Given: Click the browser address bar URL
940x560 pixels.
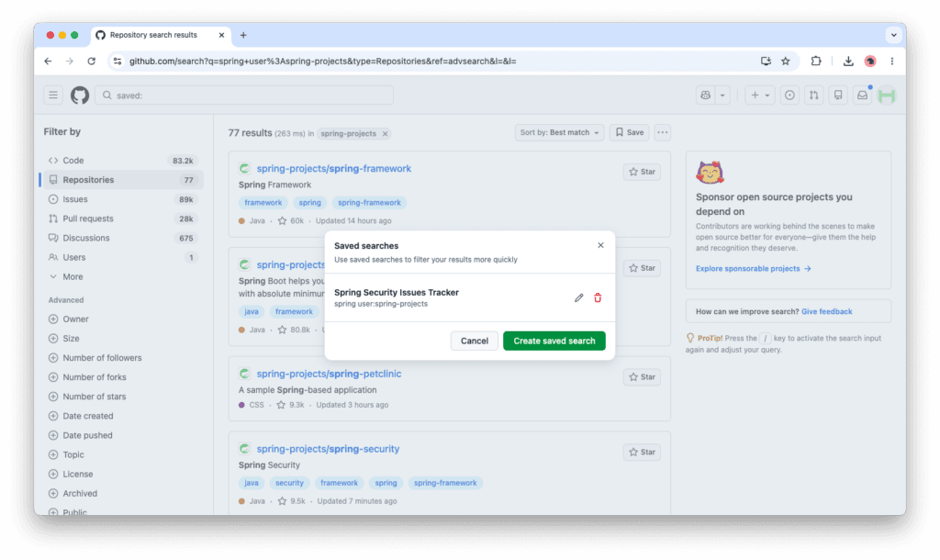Looking at the screenshot, I should click(322, 62).
